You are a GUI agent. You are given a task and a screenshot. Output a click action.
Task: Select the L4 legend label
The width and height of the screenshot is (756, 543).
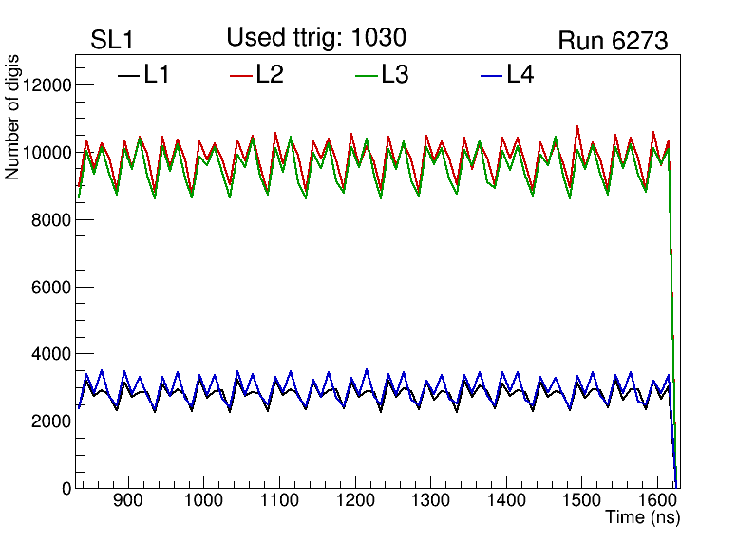520,75
